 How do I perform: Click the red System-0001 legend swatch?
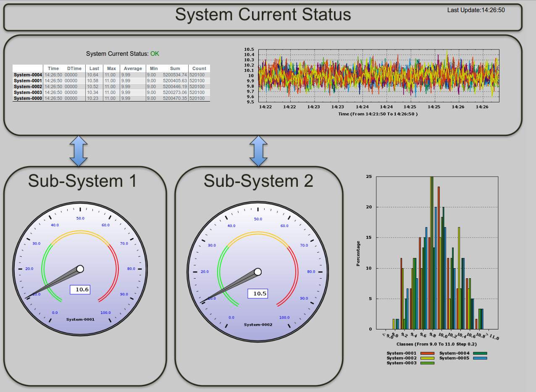click(427, 353)
